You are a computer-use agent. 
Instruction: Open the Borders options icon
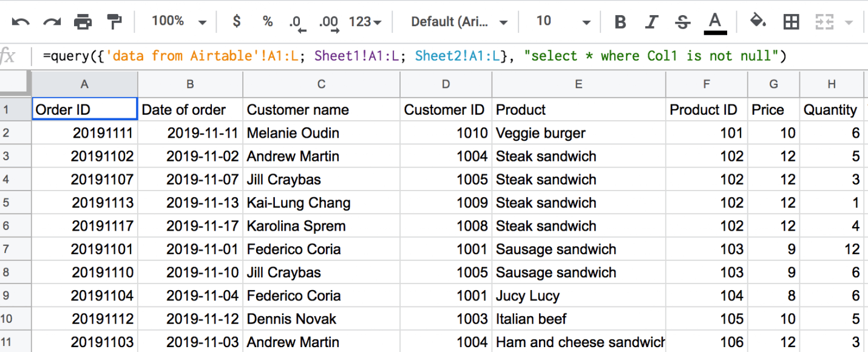point(791,22)
